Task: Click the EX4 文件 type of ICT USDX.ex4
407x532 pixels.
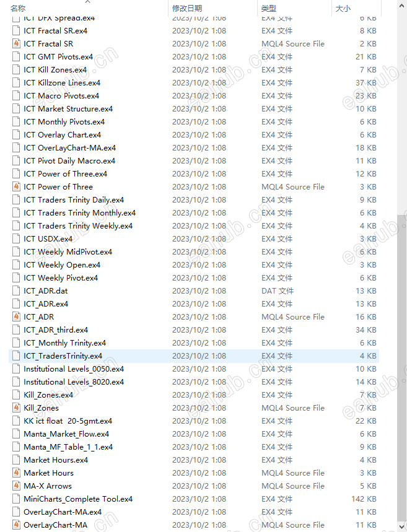Action: [x=277, y=238]
